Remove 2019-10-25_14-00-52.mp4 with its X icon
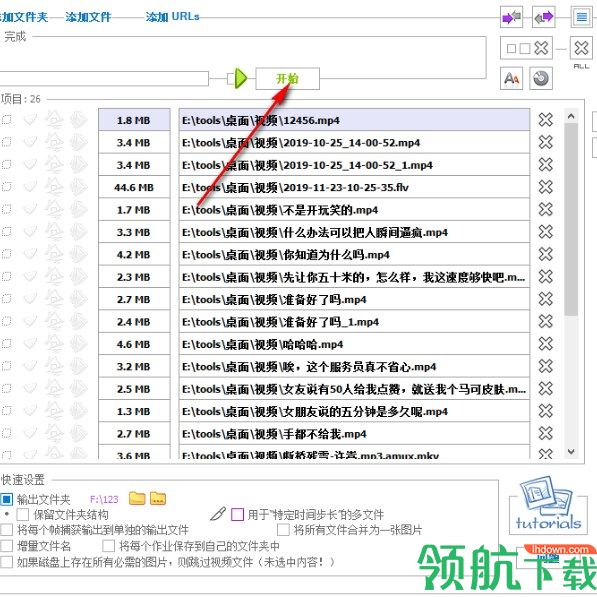597x597 pixels. (x=546, y=142)
